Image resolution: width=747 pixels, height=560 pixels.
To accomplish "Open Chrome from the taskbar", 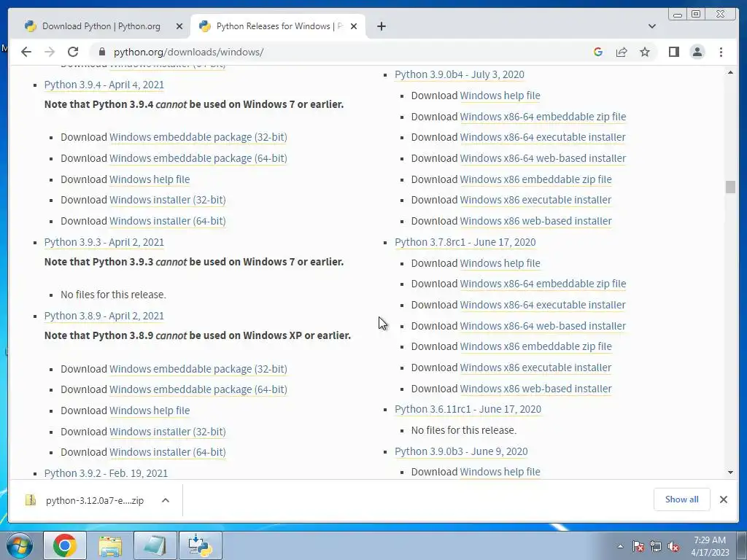I will point(65,545).
